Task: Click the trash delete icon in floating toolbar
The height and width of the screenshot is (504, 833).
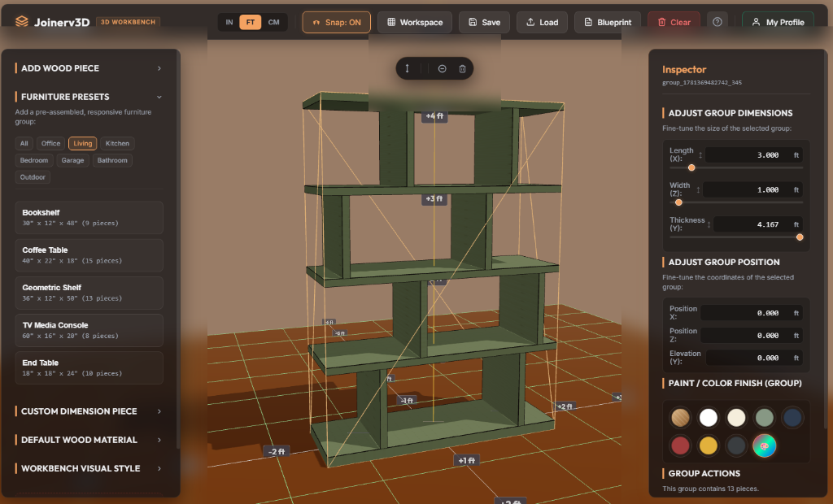Action: 462,69
